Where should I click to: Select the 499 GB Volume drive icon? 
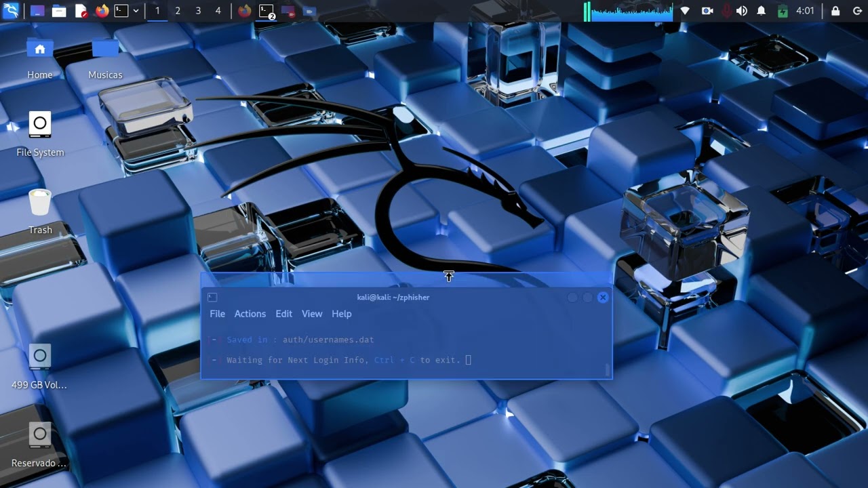click(x=39, y=367)
